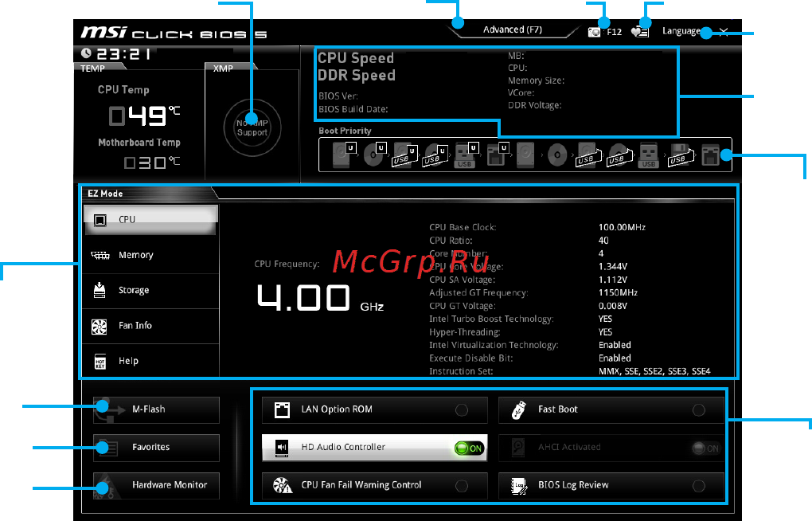The image size is (812, 521).
Task: Open the Memory section
Action: pyautogui.click(x=150, y=255)
